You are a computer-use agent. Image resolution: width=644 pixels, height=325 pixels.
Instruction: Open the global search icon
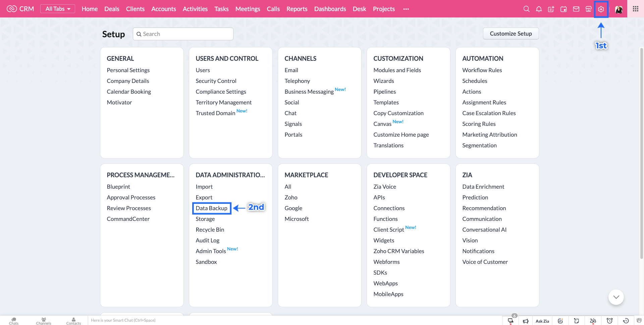tap(526, 9)
